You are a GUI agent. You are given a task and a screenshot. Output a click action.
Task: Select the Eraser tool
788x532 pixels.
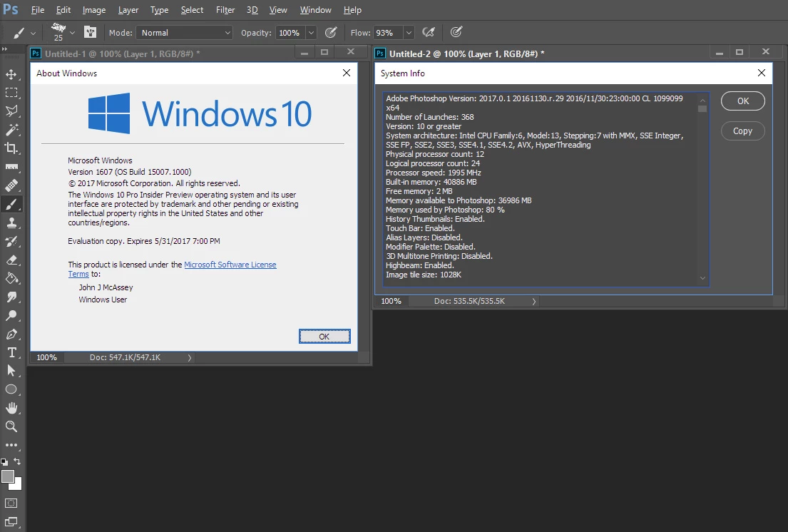11,260
